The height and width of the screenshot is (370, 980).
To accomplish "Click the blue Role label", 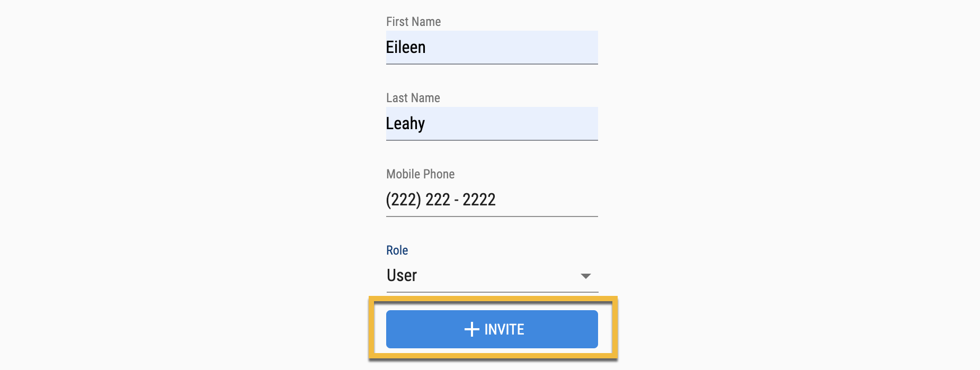I will (x=397, y=250).
